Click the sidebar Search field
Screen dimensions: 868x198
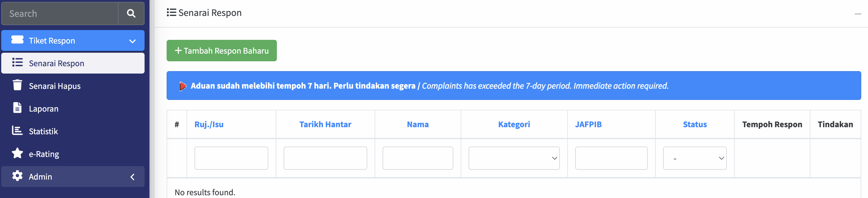pos(60,13)
